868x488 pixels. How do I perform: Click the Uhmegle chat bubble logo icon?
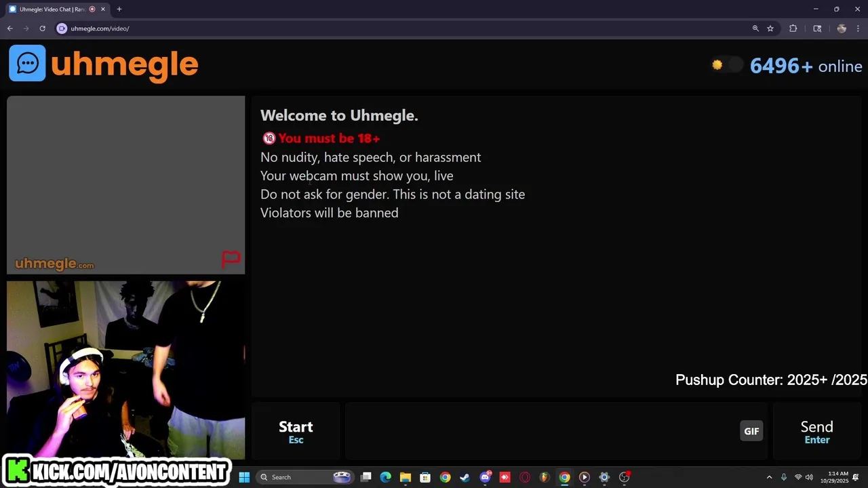click(x=27, y=63)
